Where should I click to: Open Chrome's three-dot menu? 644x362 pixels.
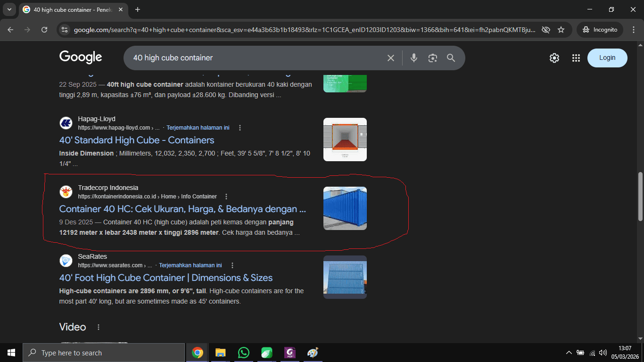(633, 30)
